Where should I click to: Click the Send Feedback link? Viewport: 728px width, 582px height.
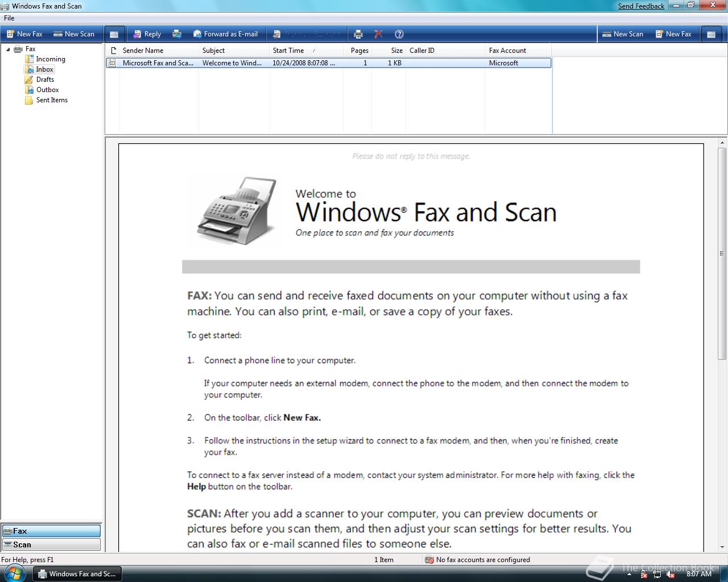pyautogui.click(x=641, y=6)
